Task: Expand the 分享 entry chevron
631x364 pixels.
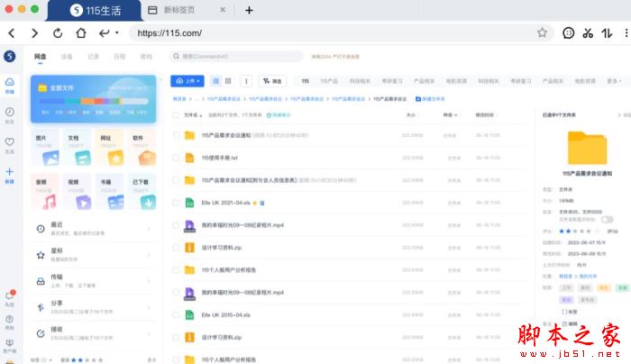Action: pyautogui.click(x=149, y=307)
